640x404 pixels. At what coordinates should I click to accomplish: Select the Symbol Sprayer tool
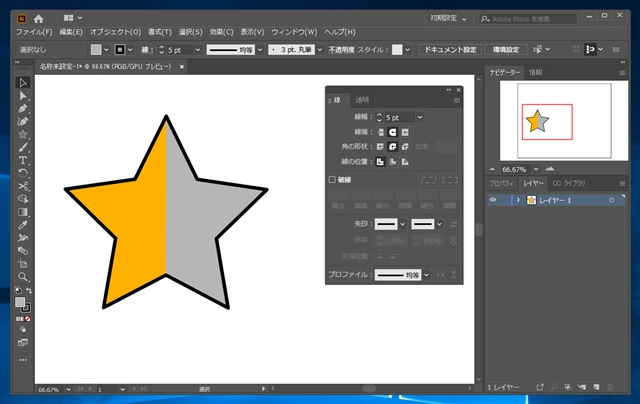point(23,238)
